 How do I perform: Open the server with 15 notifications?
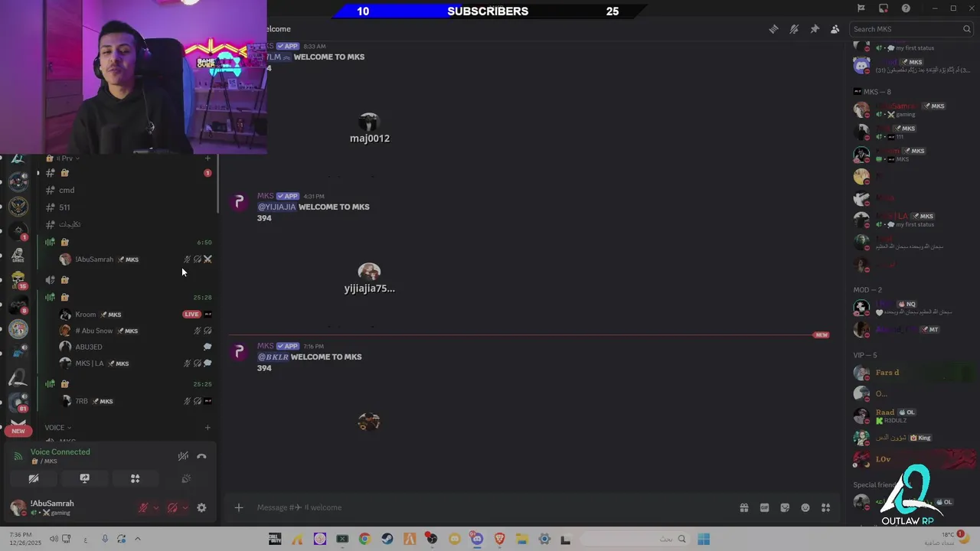click(18, 279)
